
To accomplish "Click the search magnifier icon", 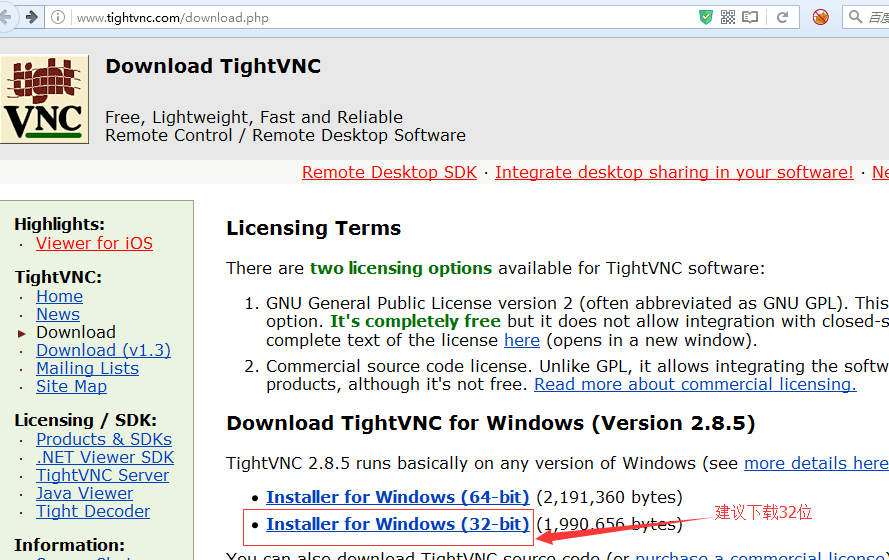I will (855, 17).
